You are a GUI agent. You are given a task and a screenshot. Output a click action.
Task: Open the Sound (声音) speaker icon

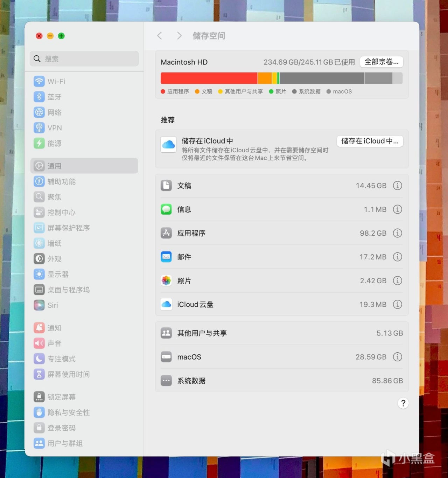coord(39,343)
